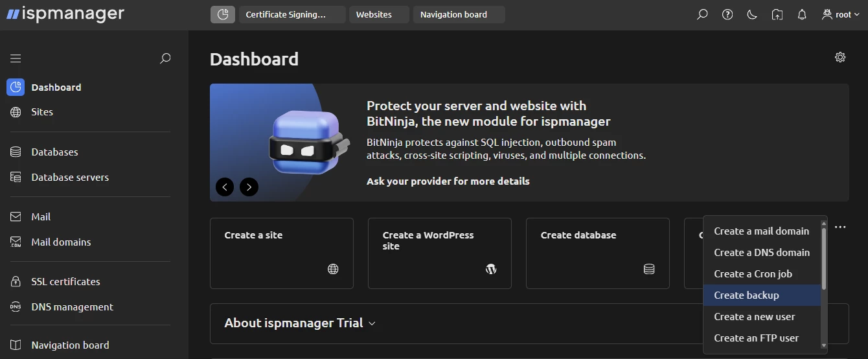Click the Sites globe icon in sidebar
The image size is (868, 359).
[x=16, y=112]
